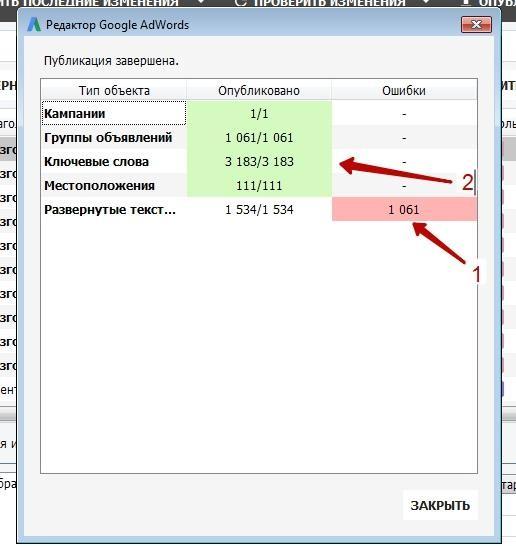Click the ЗАКРЫТЬ button
This screenshot has height=546, width=516.
point(440,505)
